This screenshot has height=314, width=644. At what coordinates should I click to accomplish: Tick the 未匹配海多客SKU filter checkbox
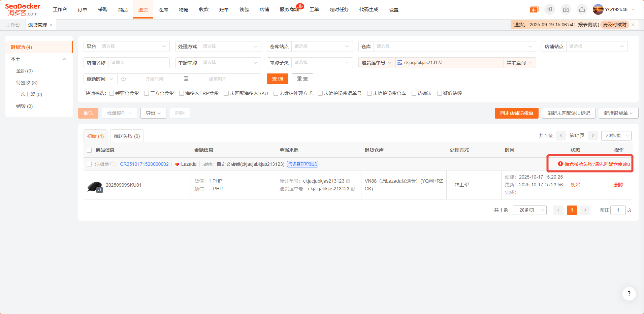click(226, 93)
